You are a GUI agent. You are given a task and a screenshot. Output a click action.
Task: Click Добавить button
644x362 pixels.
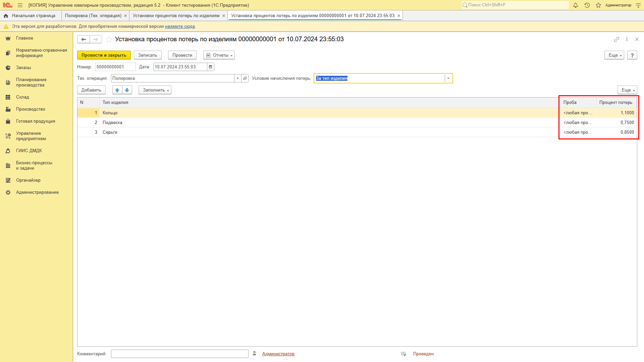(91, 90)
